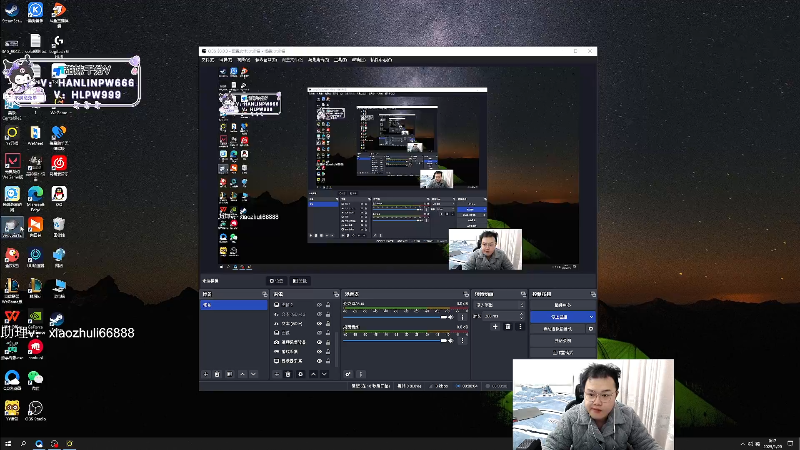Open Logitech G HUB desktop icon
This screenshot has width=800, height=450.
[x=59, y=43]
